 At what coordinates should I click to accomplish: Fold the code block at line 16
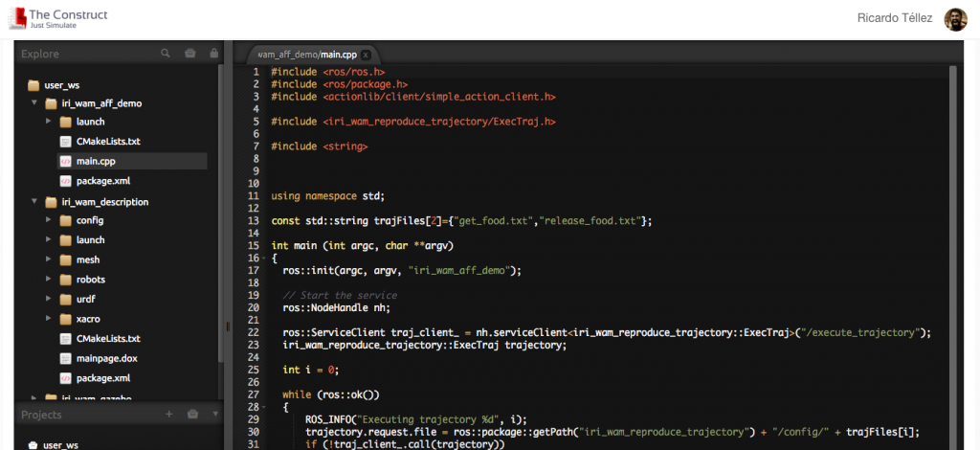click(262, 258)
